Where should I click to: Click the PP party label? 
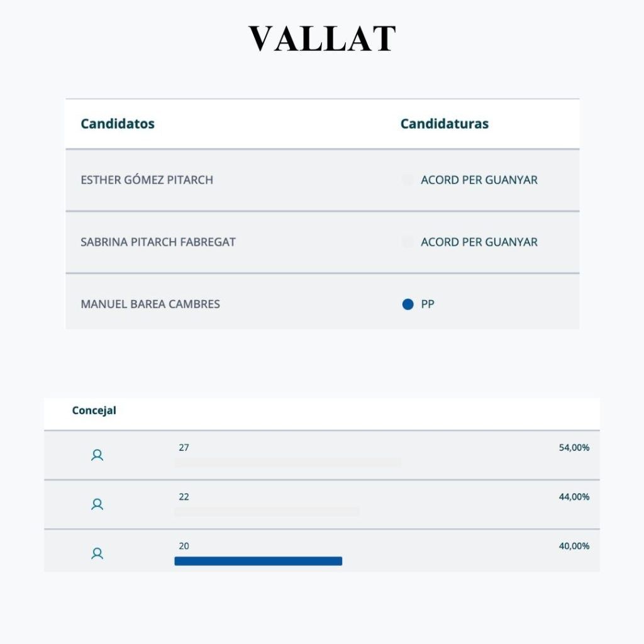click(428, 304)
